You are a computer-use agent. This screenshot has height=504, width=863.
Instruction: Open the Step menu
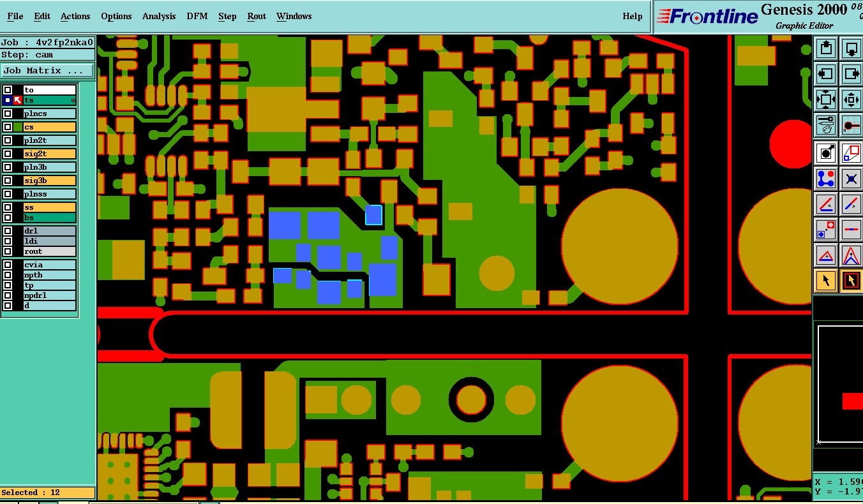pos(227,16)
